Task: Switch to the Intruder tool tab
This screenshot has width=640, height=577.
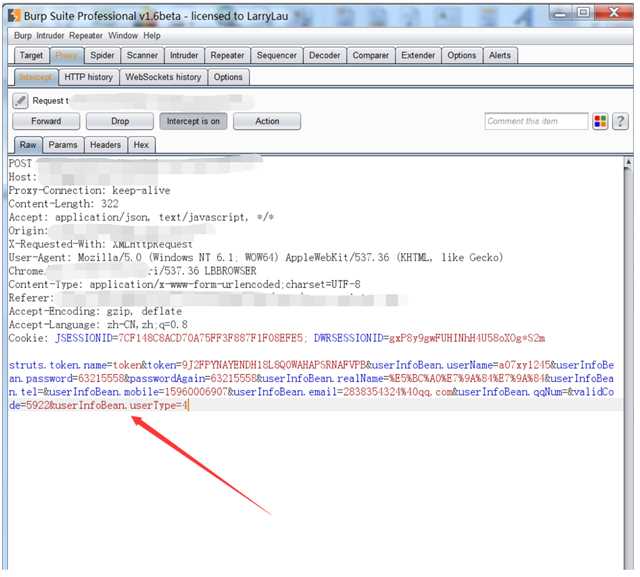Action: pos(184,55)
